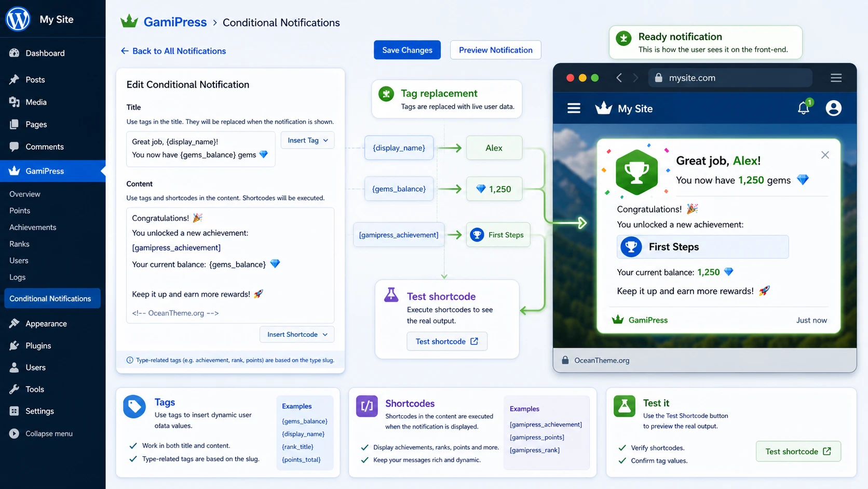
Task: Open the hamburger menu beside My Site crown
Action: tap(574, 108)
